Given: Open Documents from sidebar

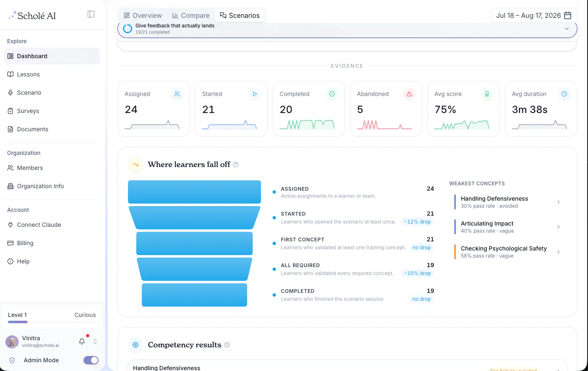Looking at the screenshot, I should [52, 129].
